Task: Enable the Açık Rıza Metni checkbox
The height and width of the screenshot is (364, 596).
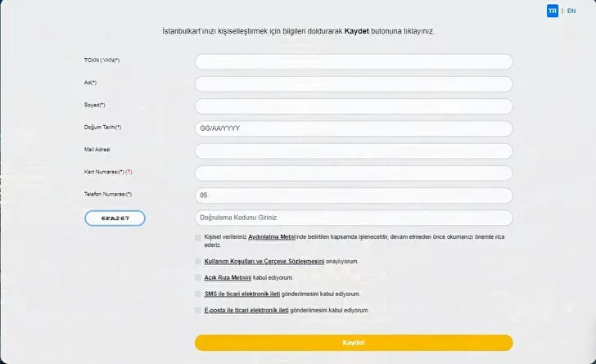Action: 198,277
